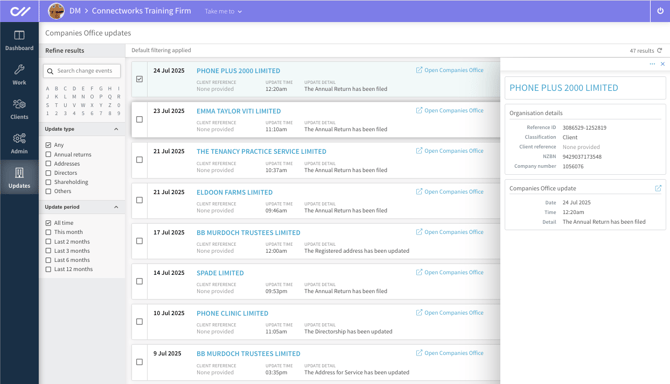Filter by letter A in alphabet grid
670x384 pixels.
click(47, 88)
